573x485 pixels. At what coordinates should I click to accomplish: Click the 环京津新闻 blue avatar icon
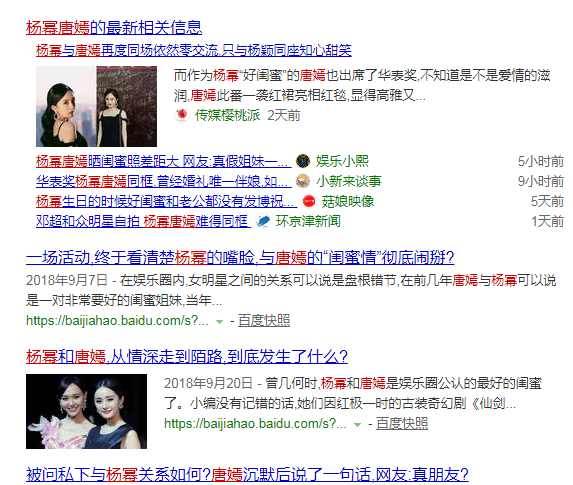(x=263, y=221)
